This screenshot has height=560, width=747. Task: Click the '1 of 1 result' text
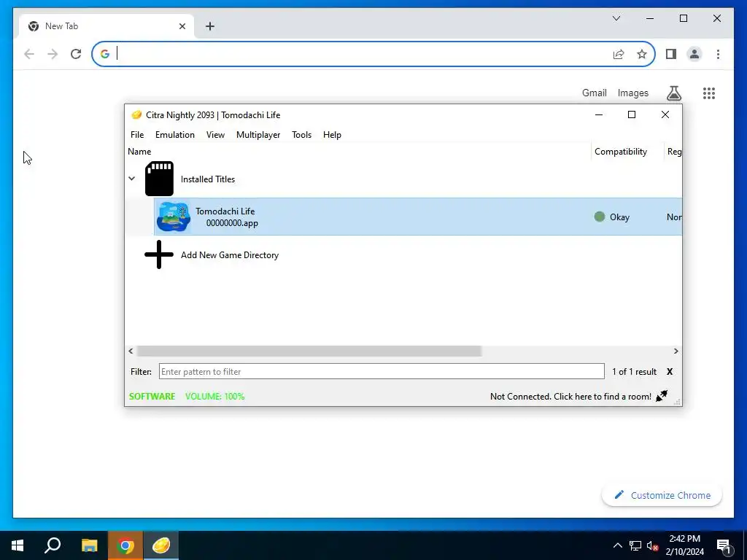click(634, 371)
